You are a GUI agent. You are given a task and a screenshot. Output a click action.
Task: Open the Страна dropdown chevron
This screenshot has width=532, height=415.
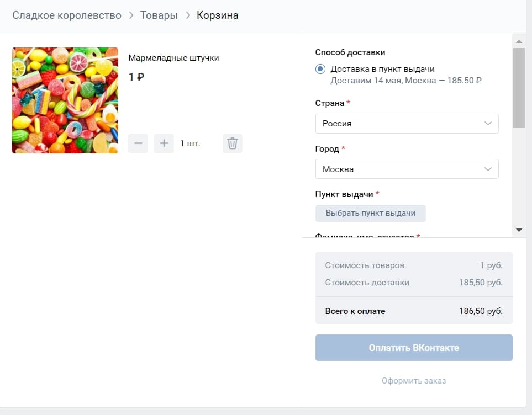click(487, 124)
